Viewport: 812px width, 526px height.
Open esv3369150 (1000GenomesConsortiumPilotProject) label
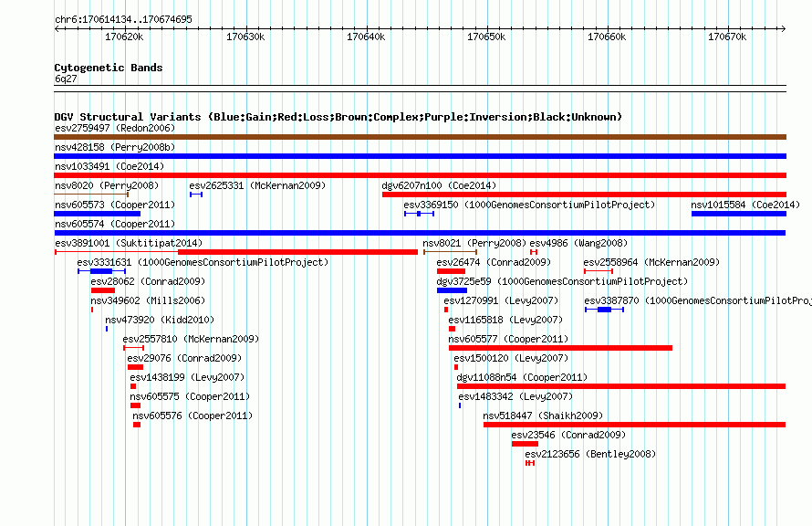point(529,205)
